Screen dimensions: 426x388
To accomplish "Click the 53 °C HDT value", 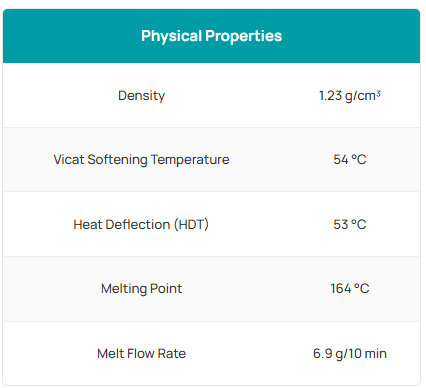I will [350, 224].
